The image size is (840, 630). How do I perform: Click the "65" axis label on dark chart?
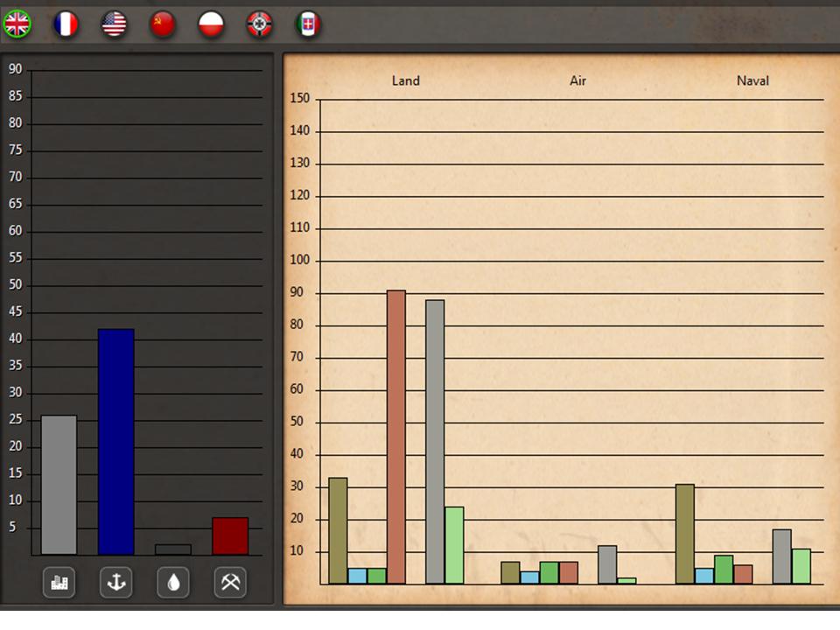coord(16,204)
